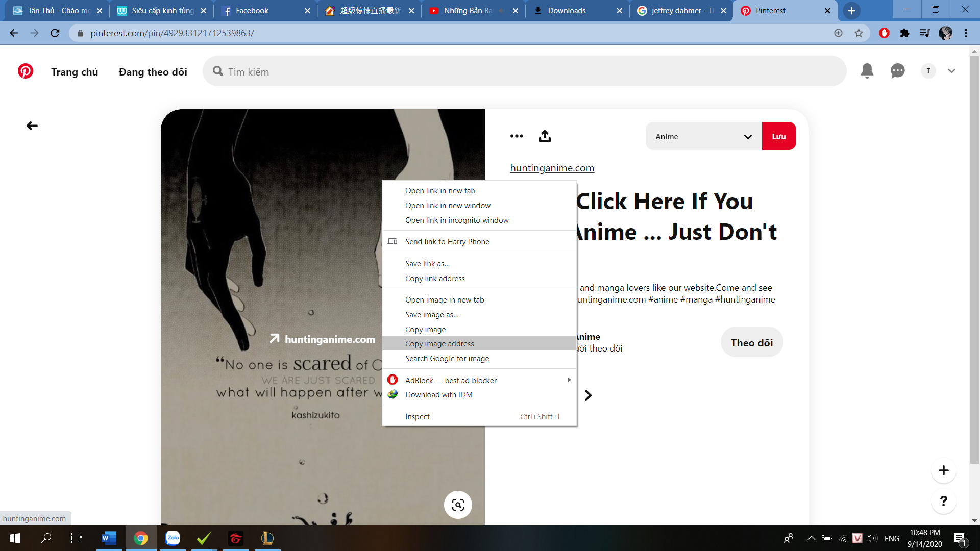
Task: Open the huntinganime.com link
Action: pyautogui.click(x=552, y=168)
